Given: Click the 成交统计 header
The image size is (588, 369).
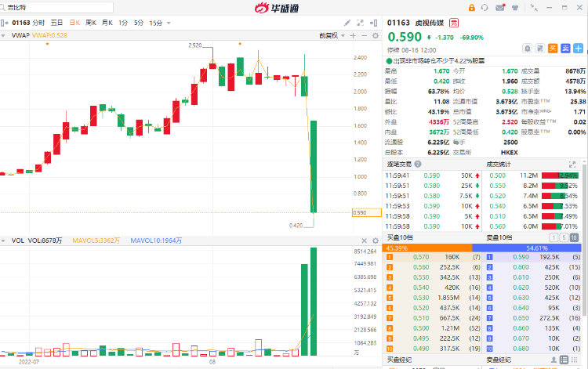Looking at the screenshot, I should [499, 164].
